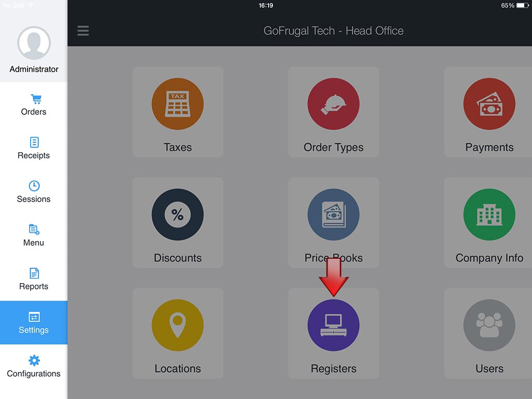Toggle the hamburger menu in header

point(83,31)
